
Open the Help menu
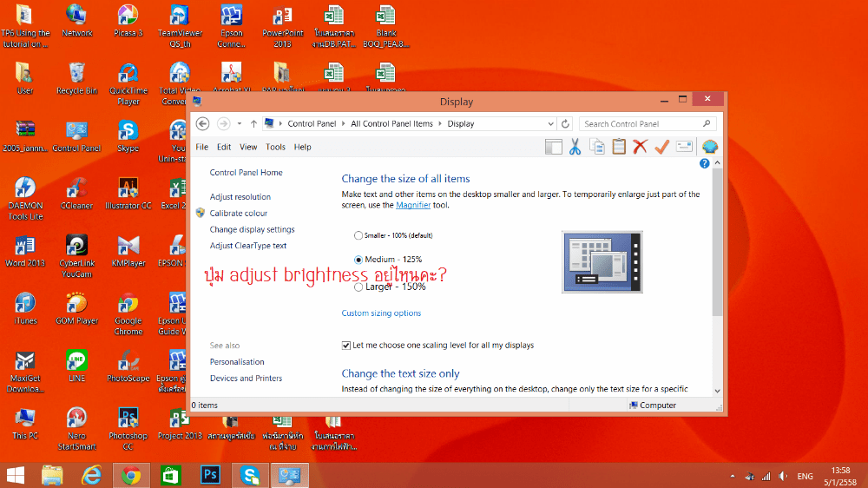302,147
